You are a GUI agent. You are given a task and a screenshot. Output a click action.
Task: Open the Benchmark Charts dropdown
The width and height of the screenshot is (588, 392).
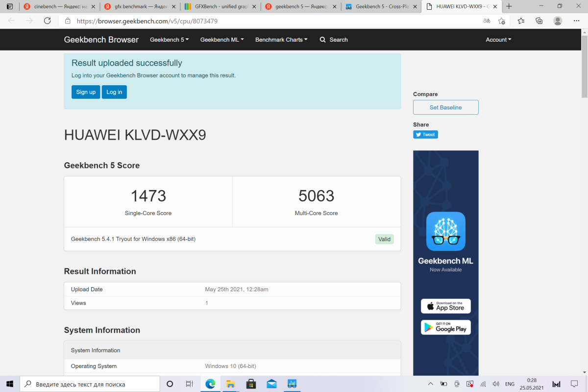(x=281, y=40)
